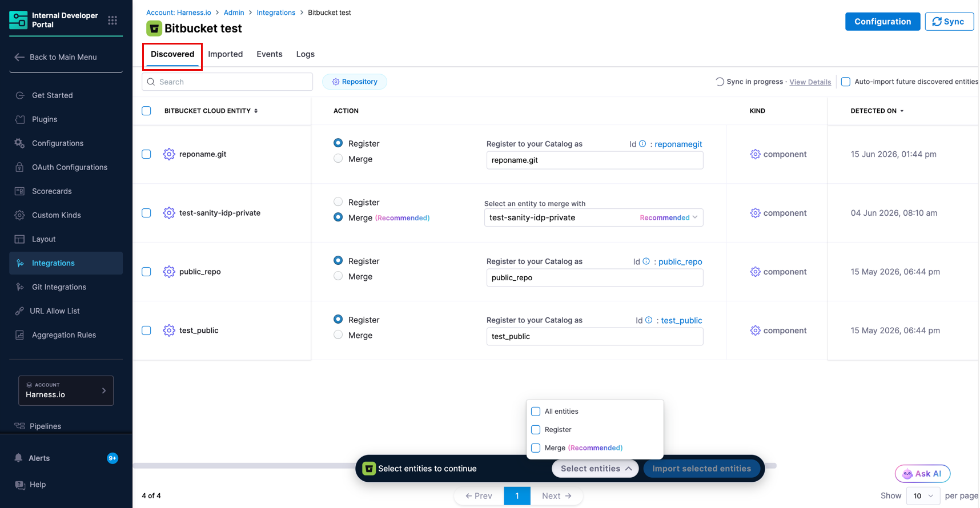980x508 pixels.
Task: Switch to the Logs tab
Action: click(306, 54)
